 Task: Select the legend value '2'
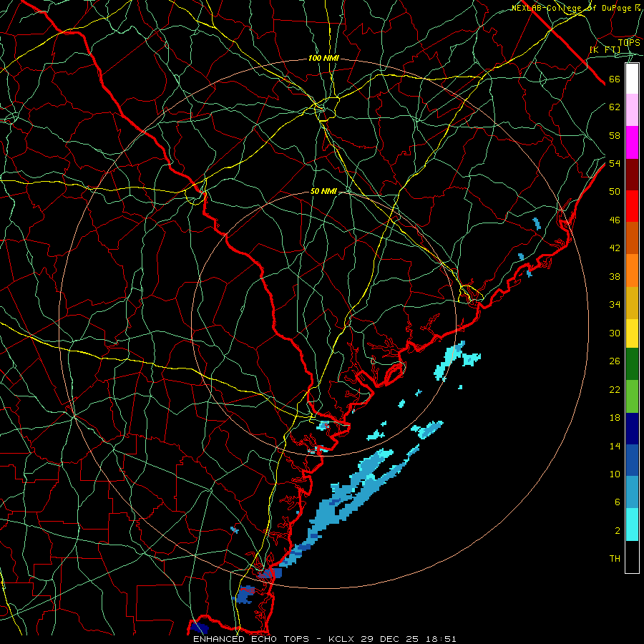coord(617,531)
